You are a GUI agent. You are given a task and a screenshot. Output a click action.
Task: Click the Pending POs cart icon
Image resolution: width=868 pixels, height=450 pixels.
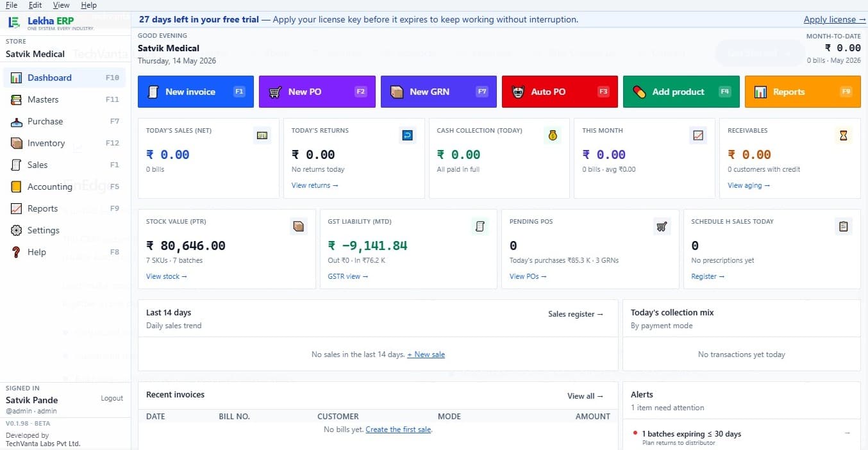(x=662, y=226)
